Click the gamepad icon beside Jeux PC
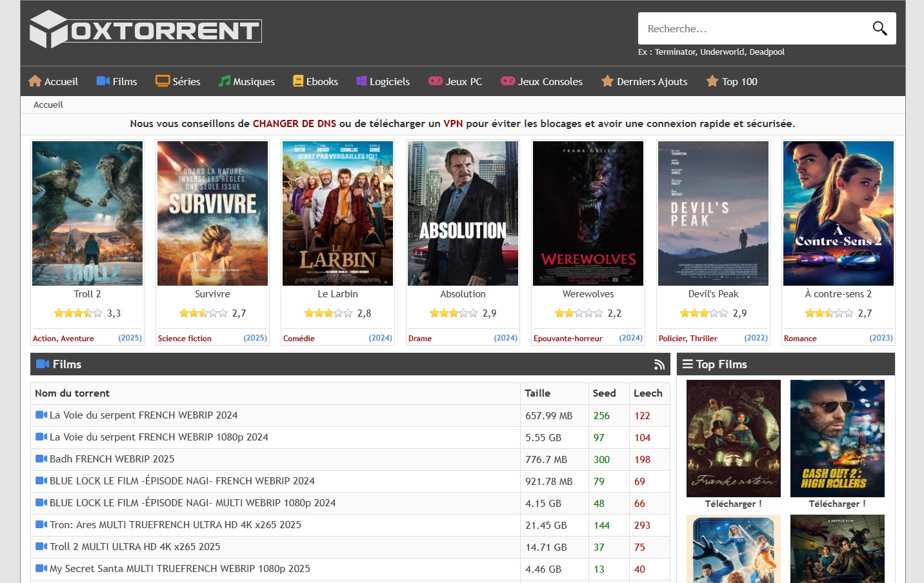924x583 pixels. 436,81
